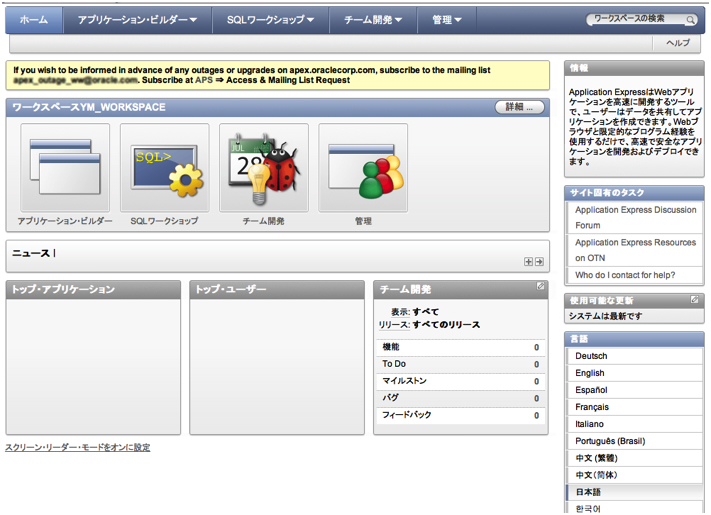This screenshot has height=515, width=711.
Task: Open the APS link in yellow notice
Action: click(x=204, y=80)
